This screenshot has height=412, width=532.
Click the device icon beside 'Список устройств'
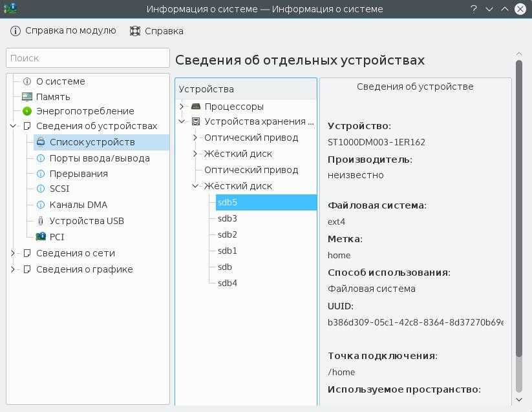41,142
